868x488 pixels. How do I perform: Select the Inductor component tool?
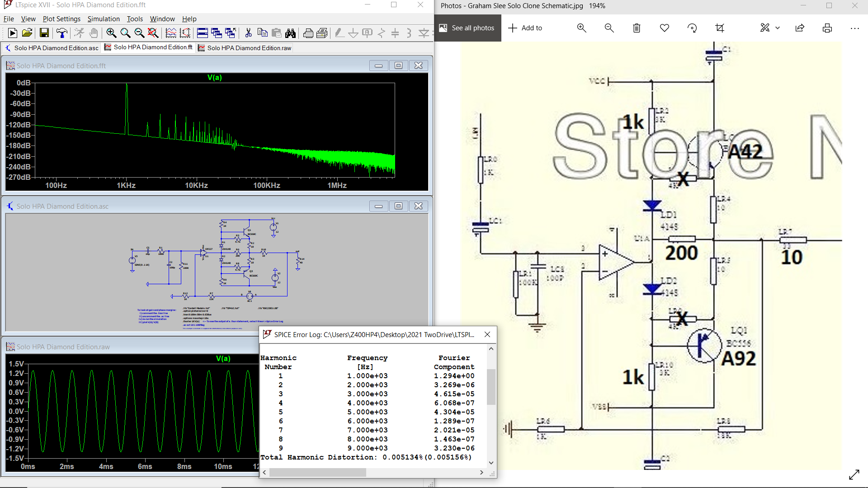409,33
